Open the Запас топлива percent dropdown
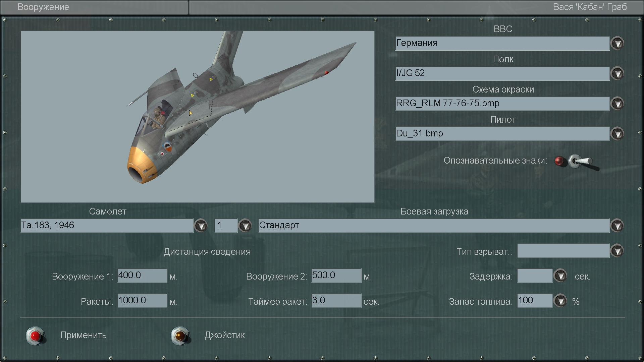The image size is (644, 362). (x=560, y=301)
